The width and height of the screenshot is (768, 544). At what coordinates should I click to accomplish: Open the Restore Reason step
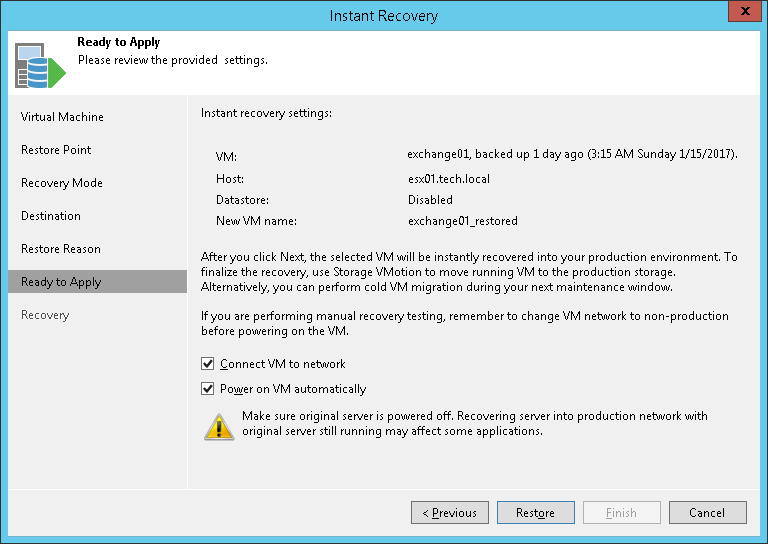pos(61,249)
